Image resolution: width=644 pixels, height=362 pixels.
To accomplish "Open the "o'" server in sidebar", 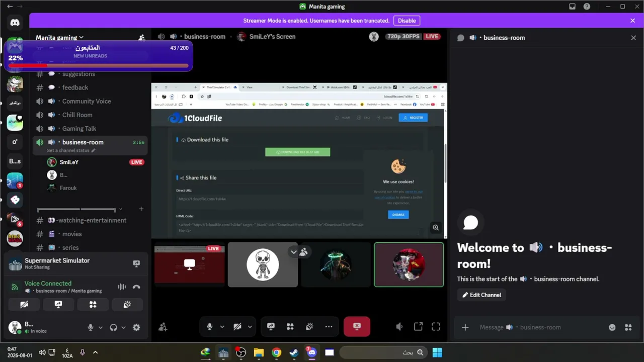I will click(15, 142).
